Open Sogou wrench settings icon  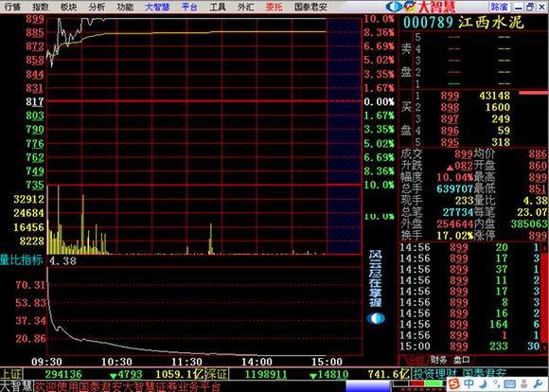[x=538, y=383]
